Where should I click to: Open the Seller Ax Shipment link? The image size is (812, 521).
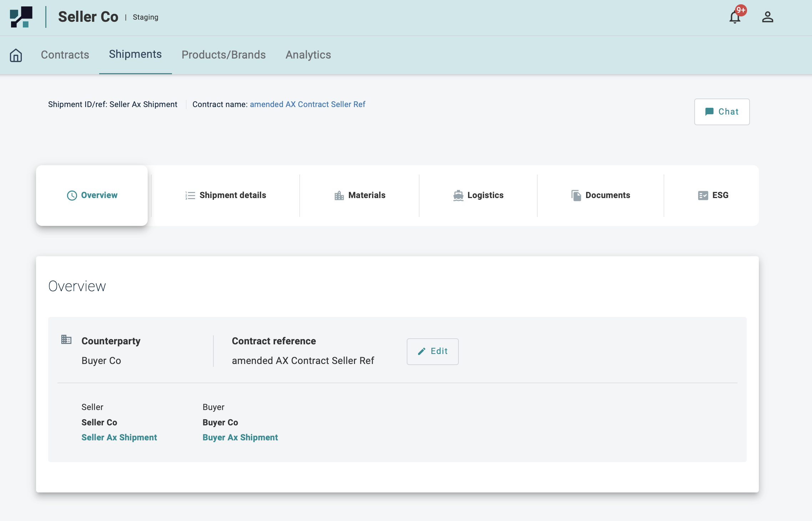coord(119,437)
